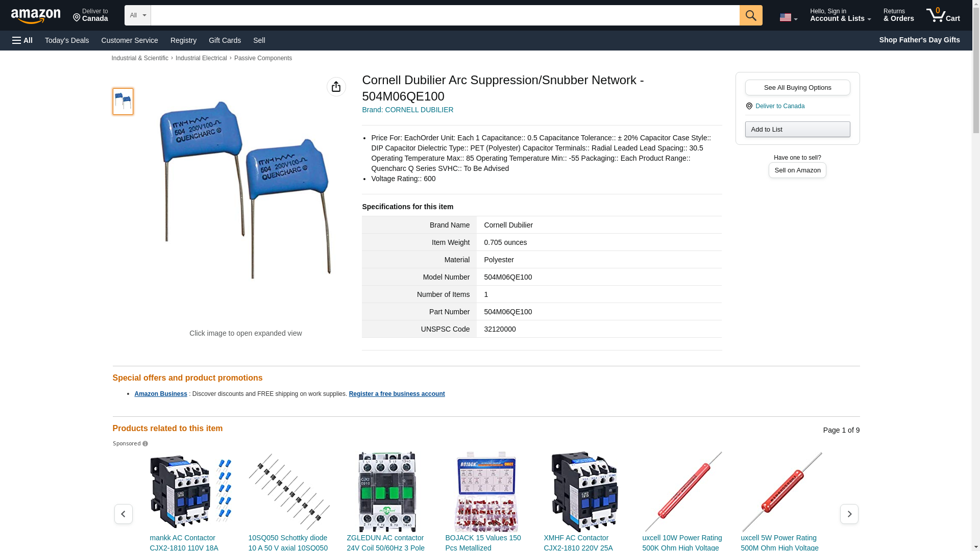Go to Gift Cards page
The width and height of the screenshot is (980, 551).
tap(225, 40)
